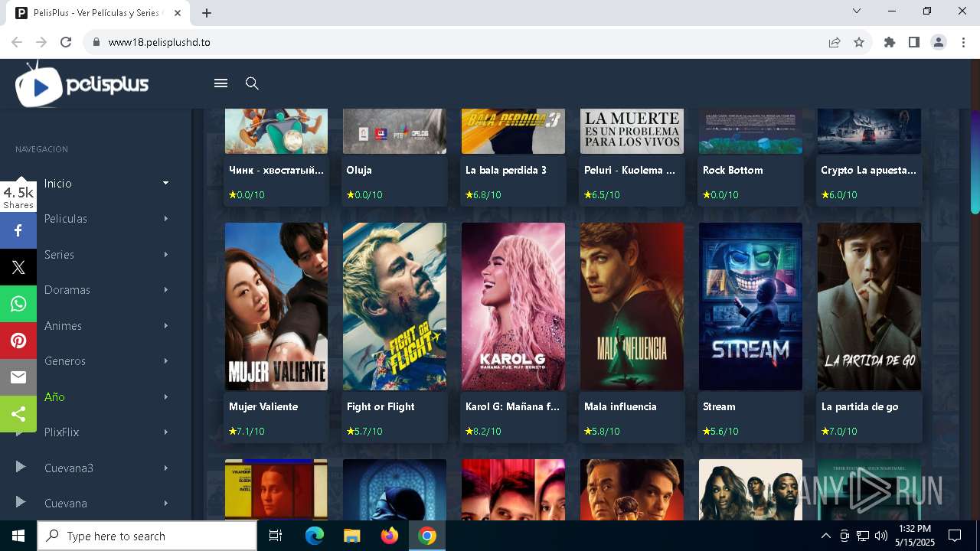980x551 pixels.
Task: Select Doramas in navigation
Action: point(67,290)
